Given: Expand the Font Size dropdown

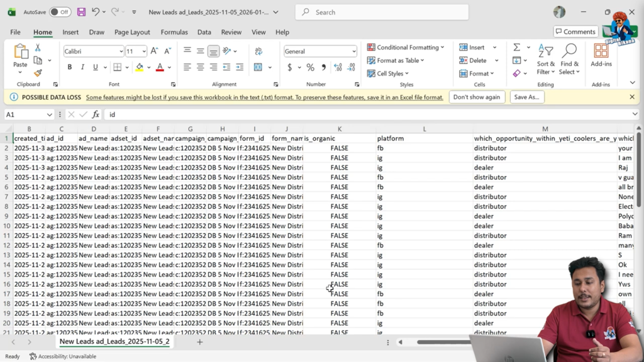Looking at the screenshot, I should pos(144,51).
